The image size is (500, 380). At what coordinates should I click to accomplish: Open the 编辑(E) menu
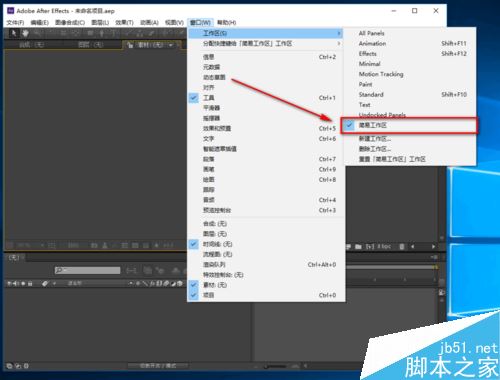click(x=39, y=23)
